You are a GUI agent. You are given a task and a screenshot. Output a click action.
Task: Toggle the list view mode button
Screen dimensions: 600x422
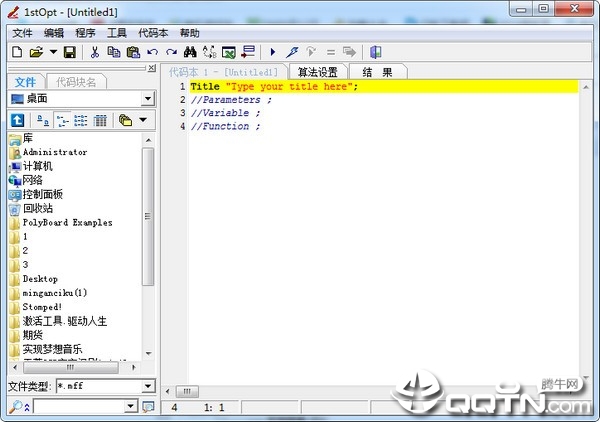(81, 121)
